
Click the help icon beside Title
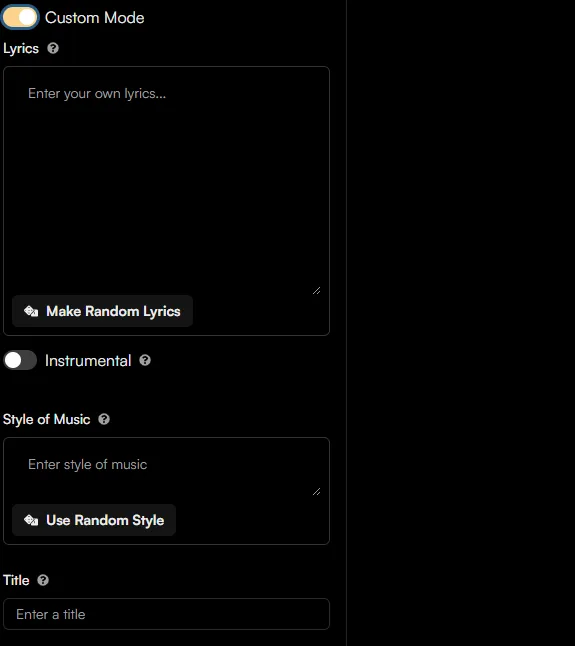tap(43, 580)
